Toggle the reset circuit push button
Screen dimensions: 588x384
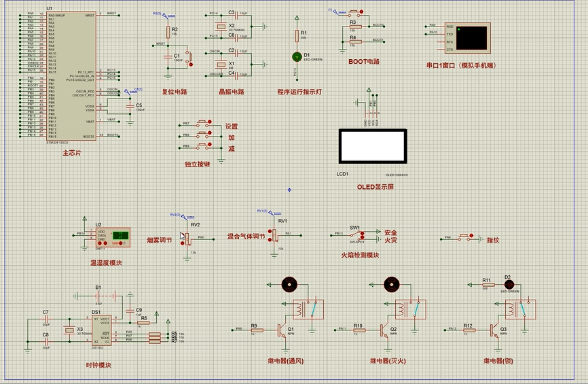[x=191, y=65]
